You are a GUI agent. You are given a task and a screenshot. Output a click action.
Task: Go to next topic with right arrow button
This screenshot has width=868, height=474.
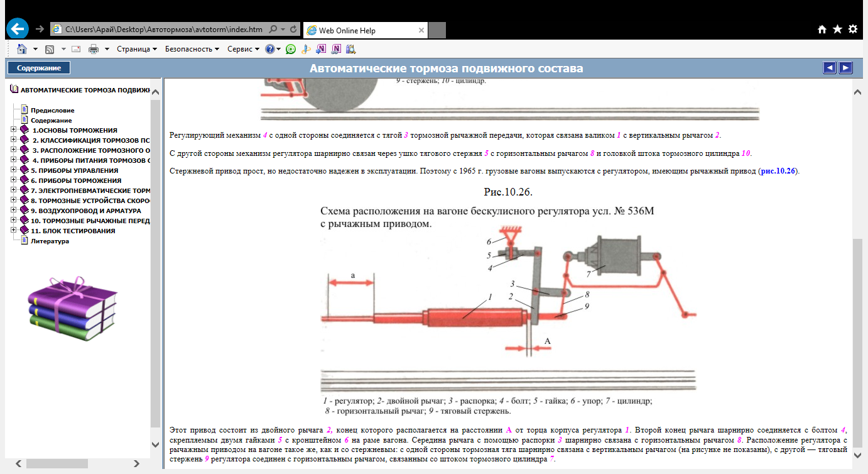846,68
